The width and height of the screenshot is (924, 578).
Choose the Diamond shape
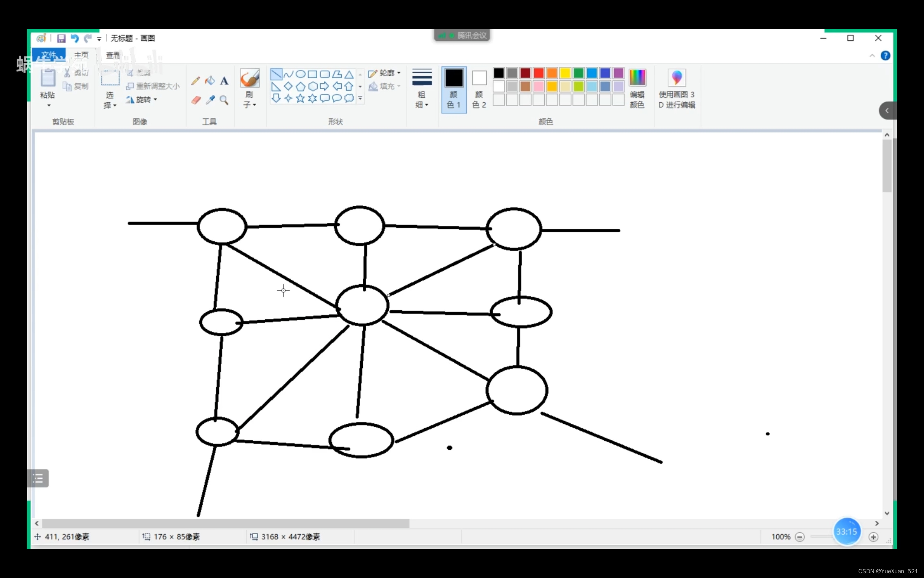coord(288,86)
